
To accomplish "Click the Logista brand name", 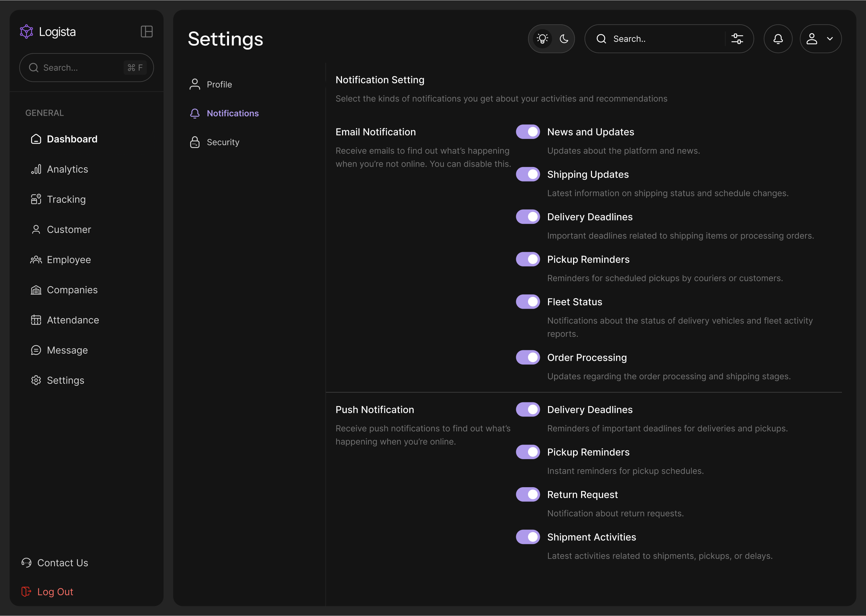I will click(x=57, y=32).
